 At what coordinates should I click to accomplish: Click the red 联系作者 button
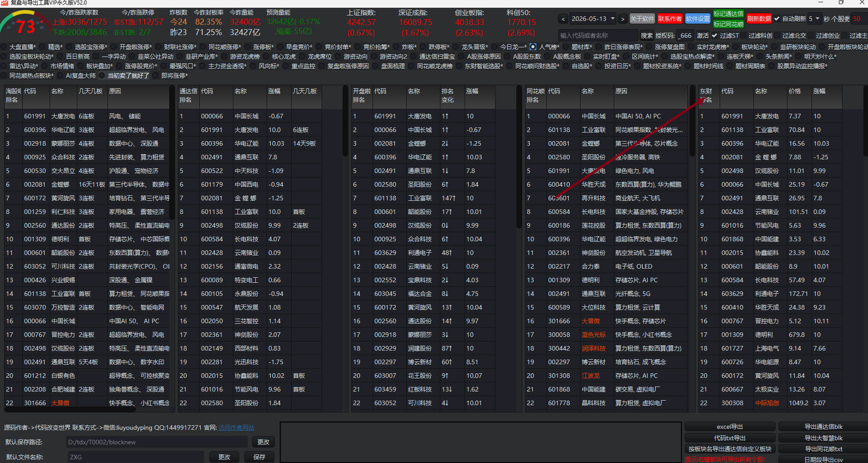point(670,19)
